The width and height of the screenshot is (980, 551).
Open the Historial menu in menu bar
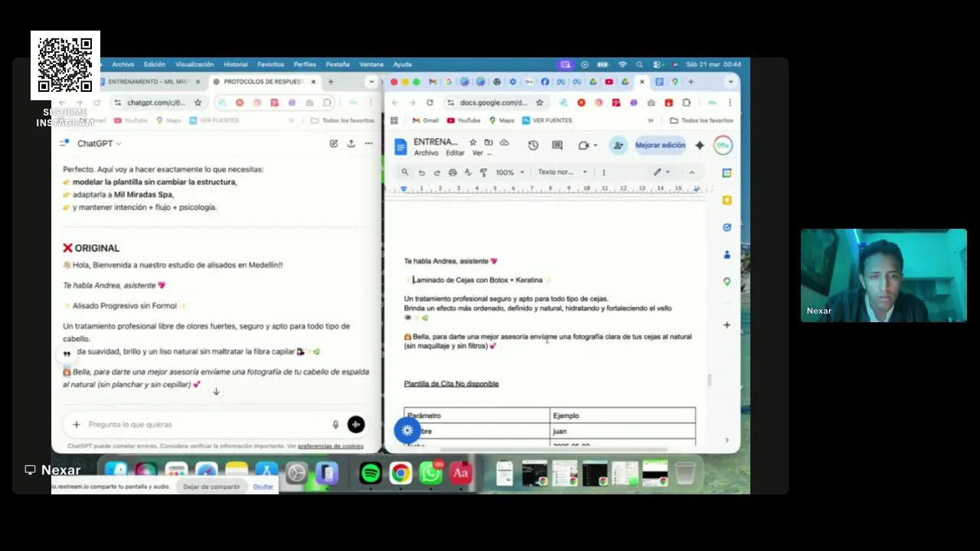pyautogui.click(x=235, y=64)
